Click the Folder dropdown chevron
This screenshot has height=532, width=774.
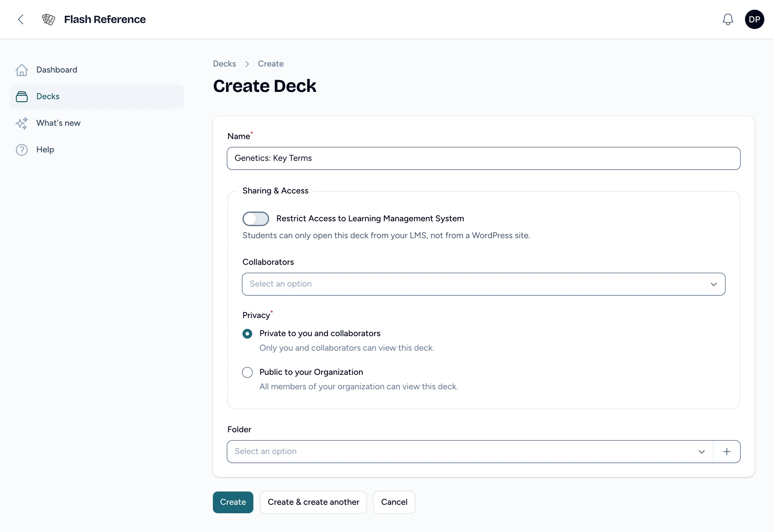point(702,452)
